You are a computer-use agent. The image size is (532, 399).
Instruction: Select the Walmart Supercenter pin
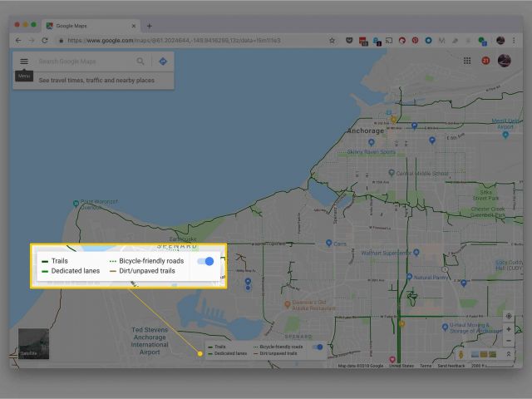click(x=416, y=252)
